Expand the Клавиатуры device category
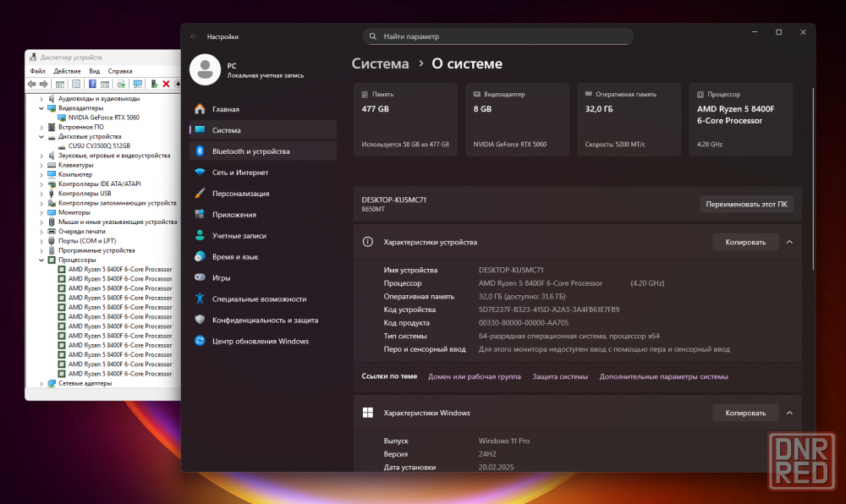 (41, 165)
